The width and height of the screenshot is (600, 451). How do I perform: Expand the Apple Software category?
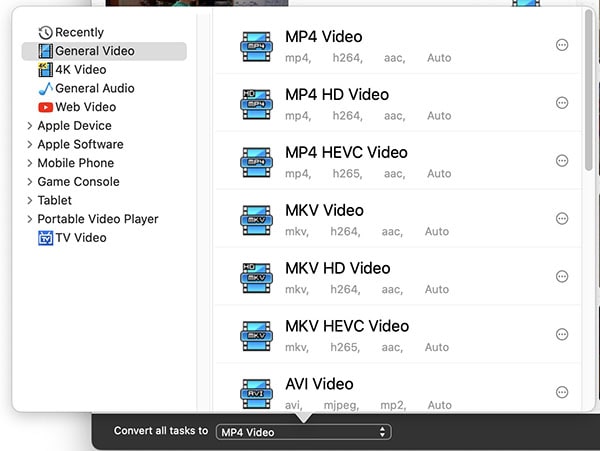click(x=29, y=145)
